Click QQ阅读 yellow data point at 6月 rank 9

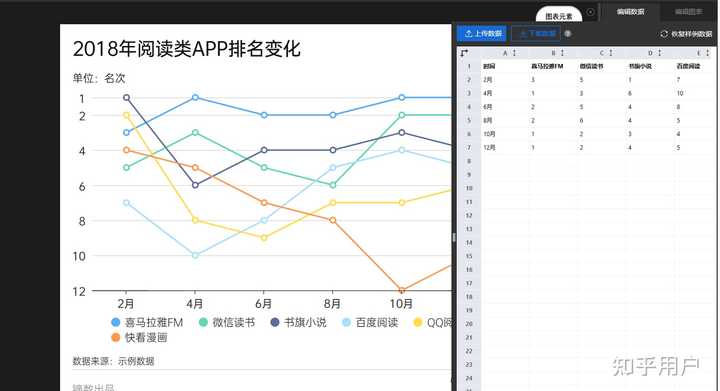(x=264, y=238)
